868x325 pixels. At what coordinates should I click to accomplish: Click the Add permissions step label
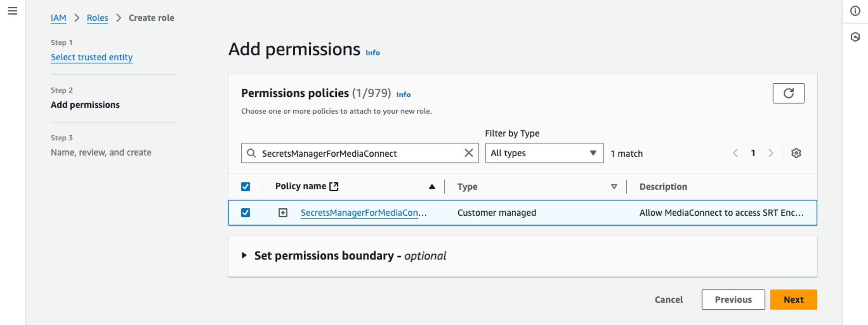(x=85, y=105)
